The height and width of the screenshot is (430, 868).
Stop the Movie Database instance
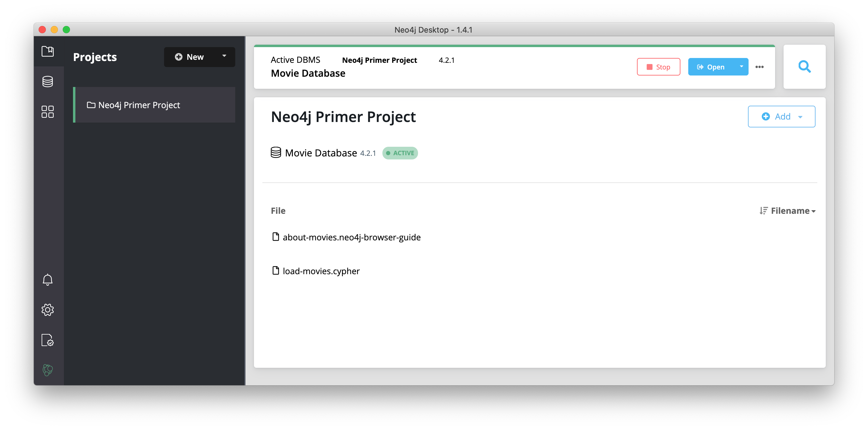(x=658, y=66)
